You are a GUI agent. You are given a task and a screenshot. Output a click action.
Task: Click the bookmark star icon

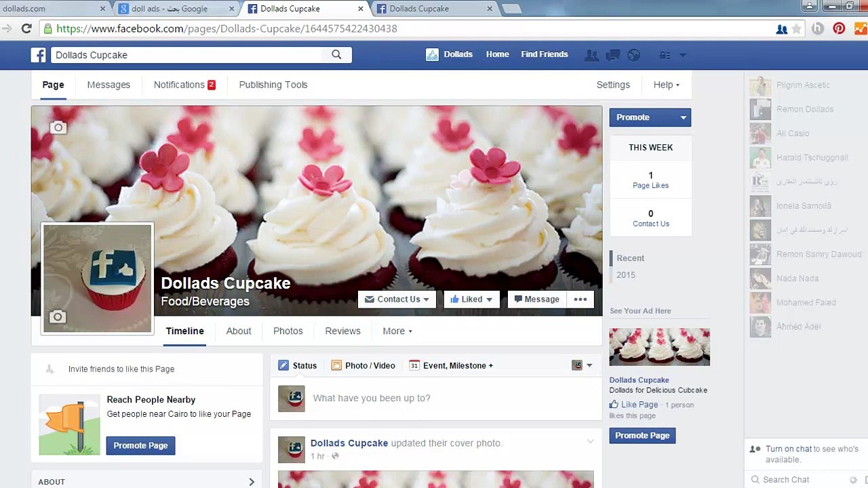pos(797,28)
